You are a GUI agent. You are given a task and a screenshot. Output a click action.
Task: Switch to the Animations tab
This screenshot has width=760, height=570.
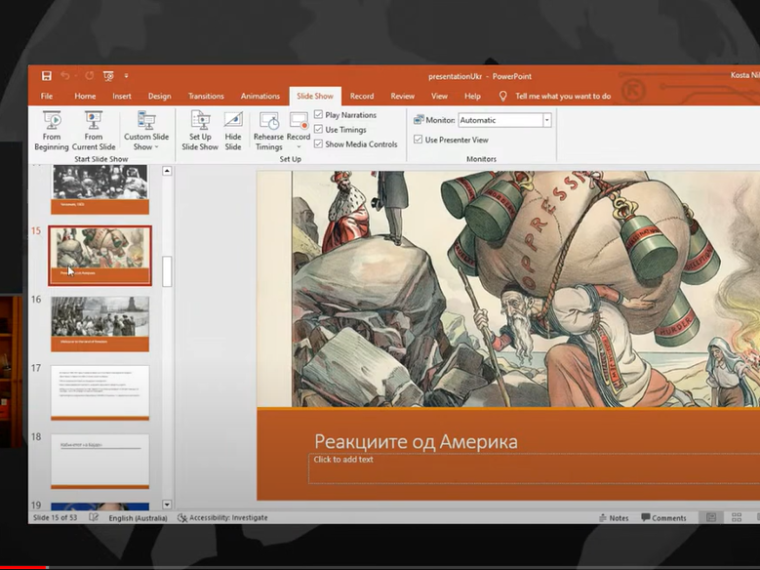pyautogui.click(x=260, y=96)
